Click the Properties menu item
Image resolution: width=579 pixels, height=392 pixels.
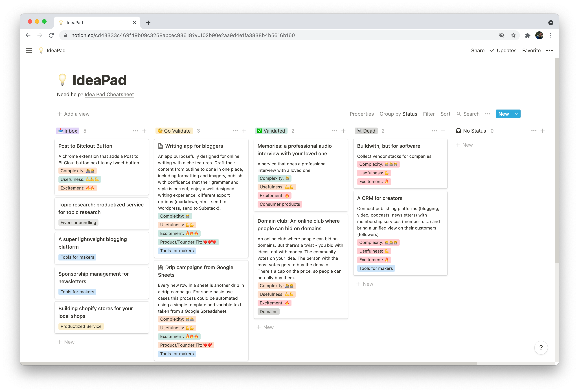tap(362, 114)
